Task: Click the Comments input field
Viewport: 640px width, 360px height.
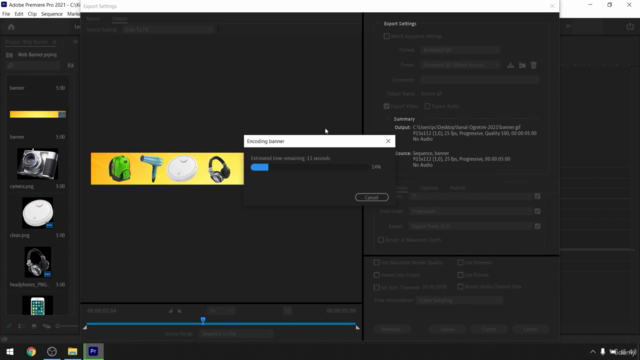Action: (x=480, y=80)
